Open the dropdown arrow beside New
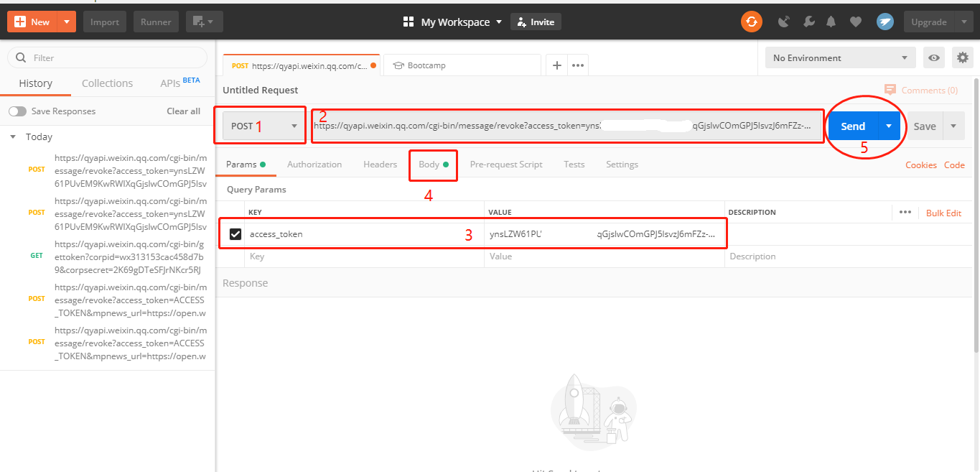 67,22
